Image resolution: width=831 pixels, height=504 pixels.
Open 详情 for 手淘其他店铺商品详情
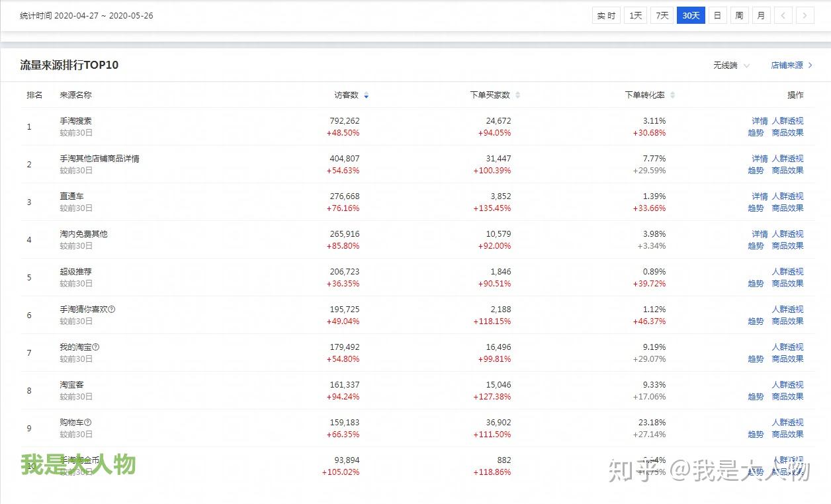(x=760, y=159)
